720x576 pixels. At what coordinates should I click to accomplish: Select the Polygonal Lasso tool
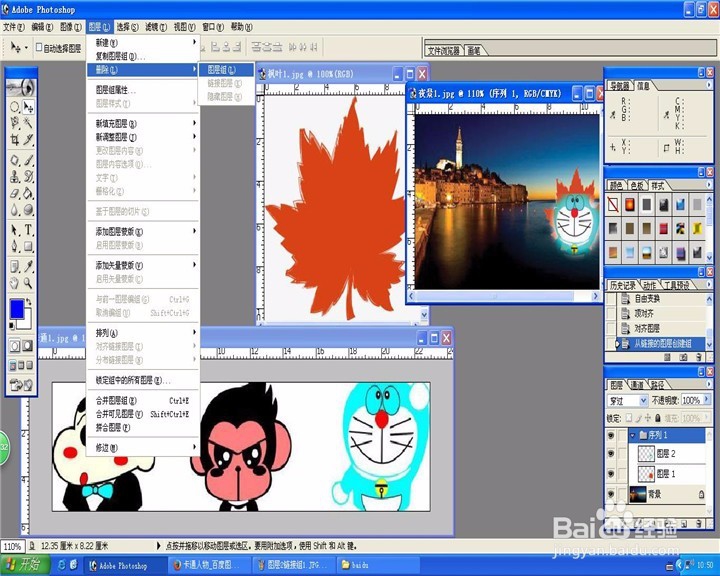15,123
